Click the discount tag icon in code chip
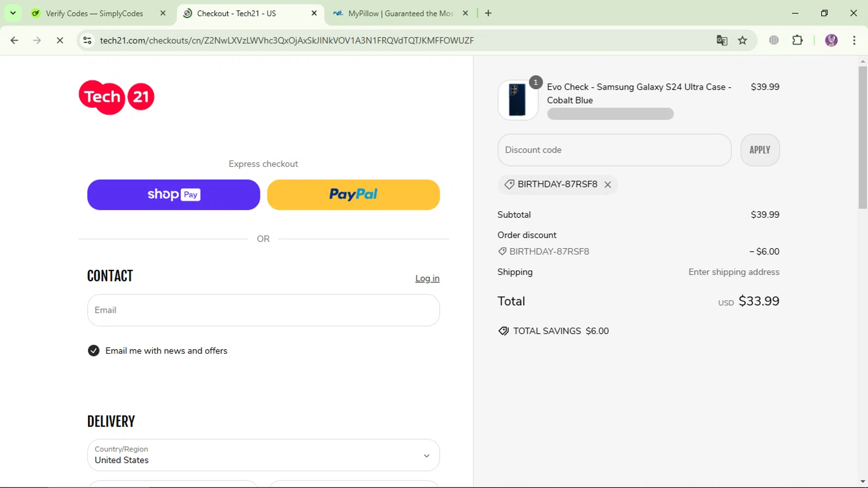This screenshot has width=868, height=488. pos(509,185)
